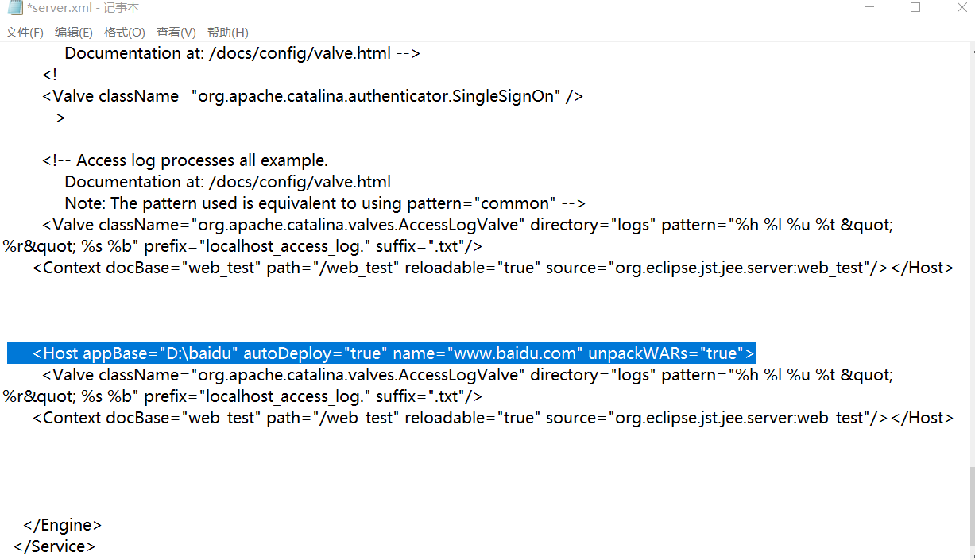
Task: Click the top 'Documentation at: /docs/config/valve.html -->' line
Action: [x=242, y=54]
